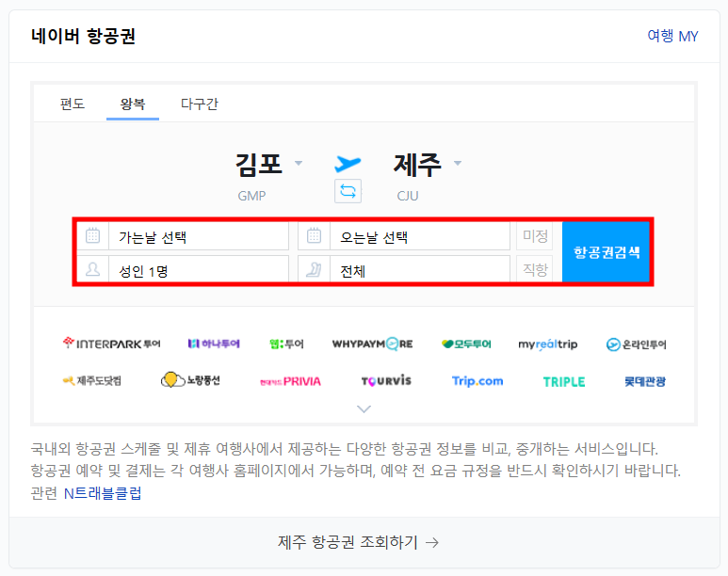Open 노랑풍선 logo

190,380
